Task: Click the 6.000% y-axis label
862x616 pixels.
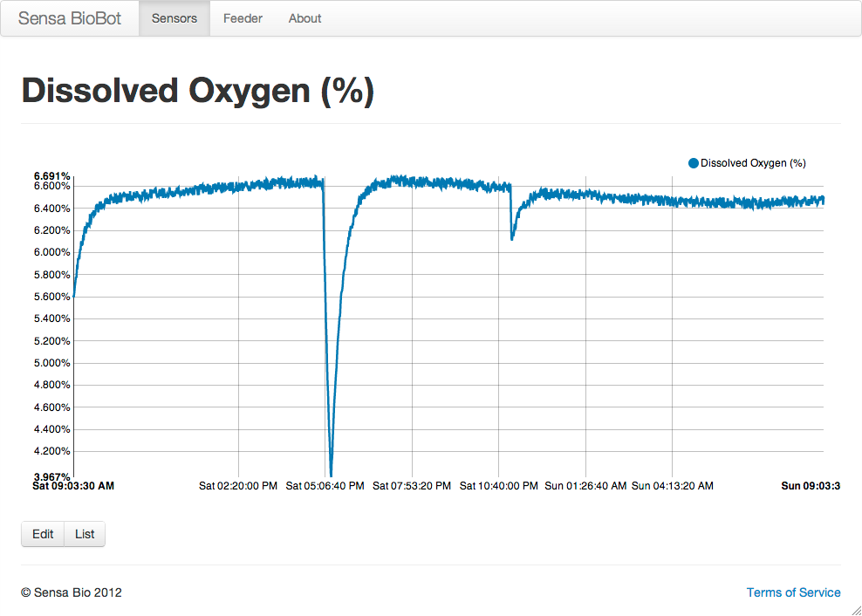Action: 52,252
